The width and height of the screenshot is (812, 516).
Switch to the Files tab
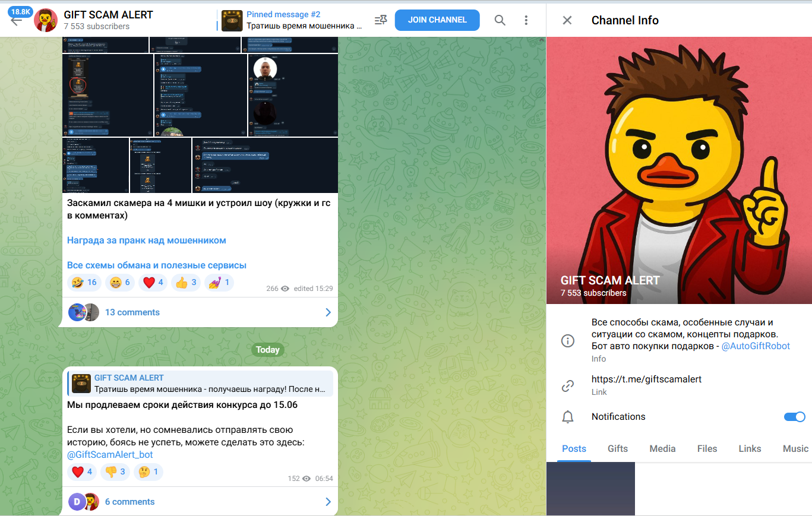click(707, 449)
